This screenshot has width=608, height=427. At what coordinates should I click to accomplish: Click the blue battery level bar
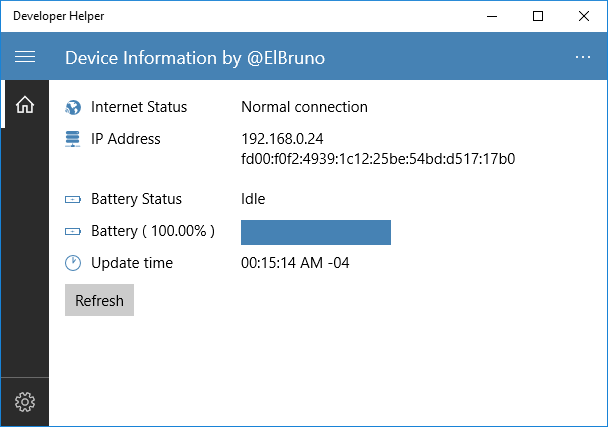(x=316, y=232)
